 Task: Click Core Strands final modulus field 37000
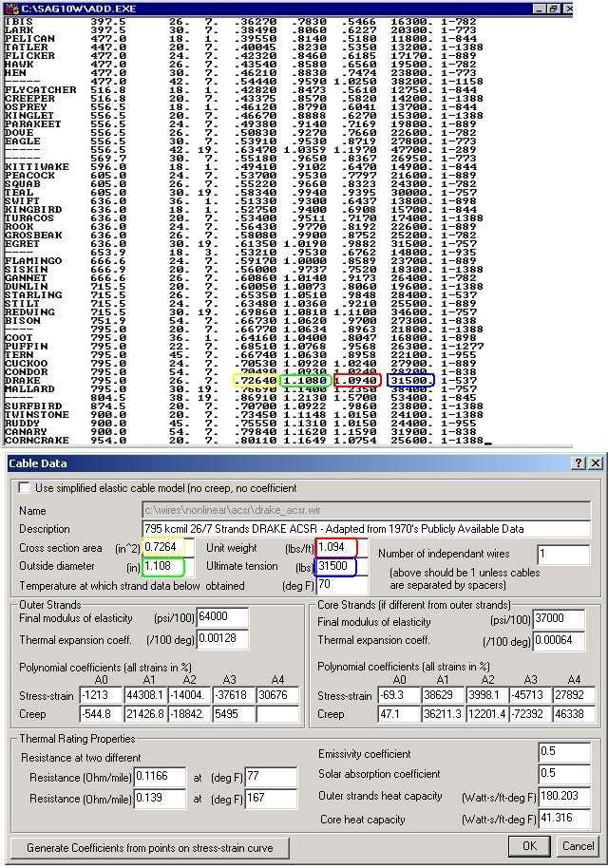coord(559,619)
